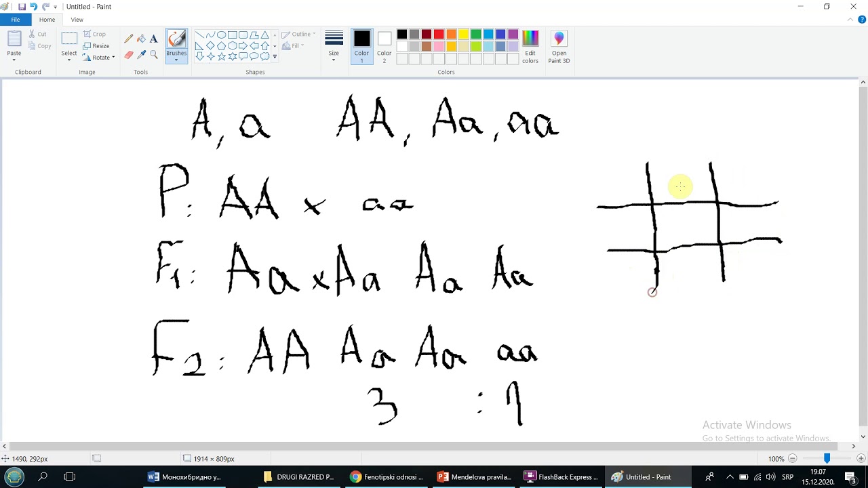Screen dimensions: 868x488
Task: Select the Color picker eyedropper tool
Action: click(141, 55)
